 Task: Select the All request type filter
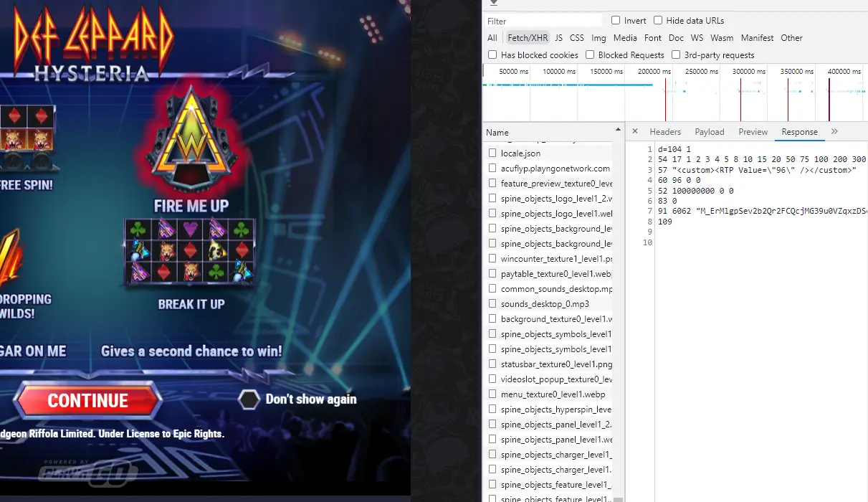click(x=492, y=38)
